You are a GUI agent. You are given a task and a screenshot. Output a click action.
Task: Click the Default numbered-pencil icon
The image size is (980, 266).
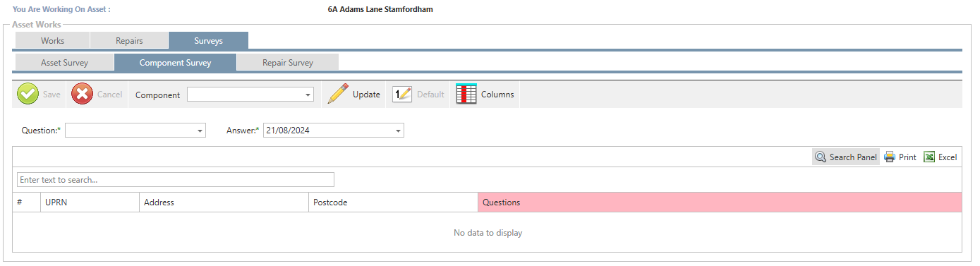pos(401,94)
